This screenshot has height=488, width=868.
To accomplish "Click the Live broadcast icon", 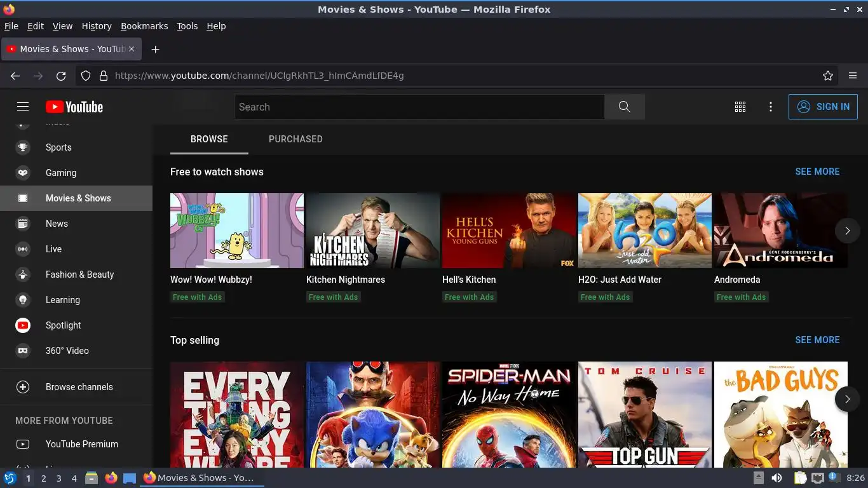I will 23,249.
